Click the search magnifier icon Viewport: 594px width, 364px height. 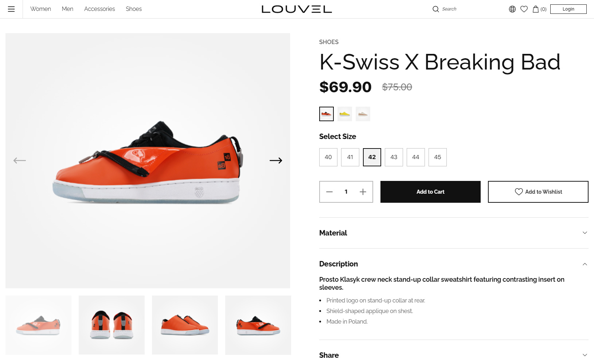(x=435, y=9)
